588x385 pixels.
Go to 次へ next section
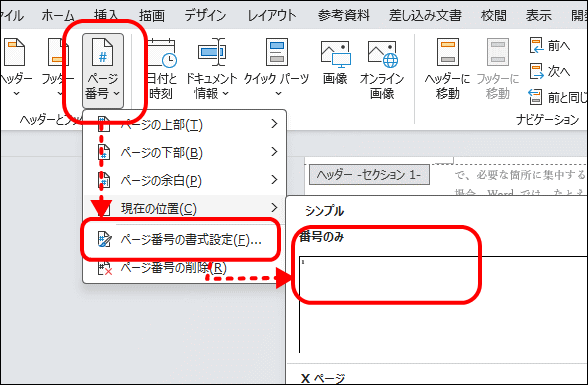point(550,71)
